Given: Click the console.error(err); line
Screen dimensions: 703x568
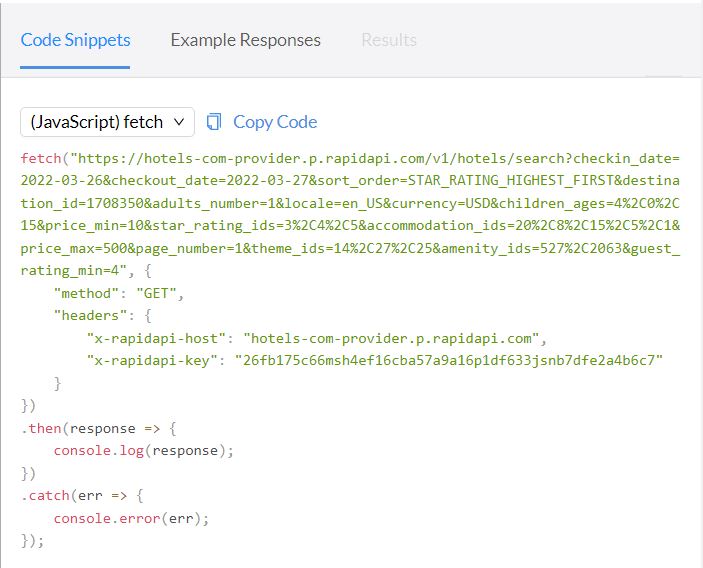Looking at the screenshot, I should pos(131,519).
